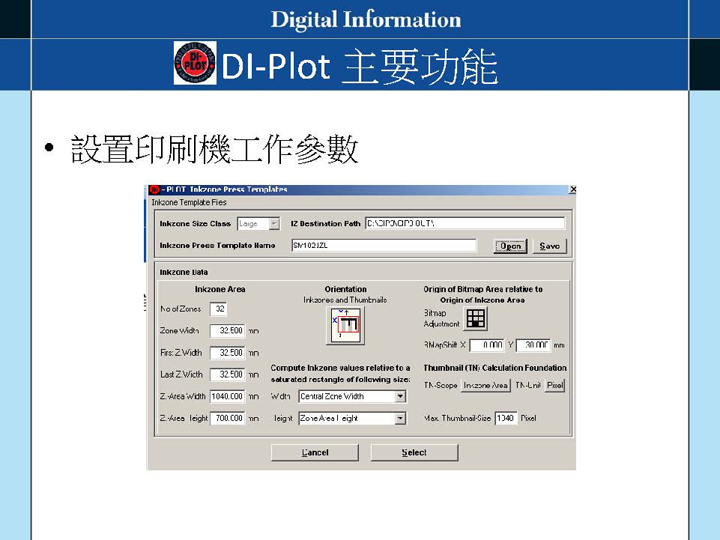This screenshot has height=540, width=720.
Task: Click the Zone Width value field
Action: 227,331
